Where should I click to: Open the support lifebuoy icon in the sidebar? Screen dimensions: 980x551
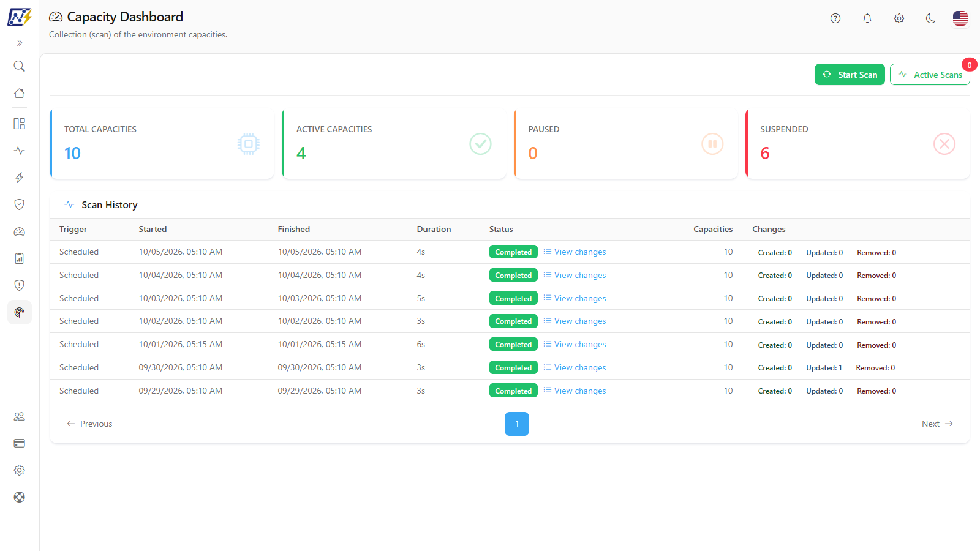pyautogui.click(x=20, y=497)
